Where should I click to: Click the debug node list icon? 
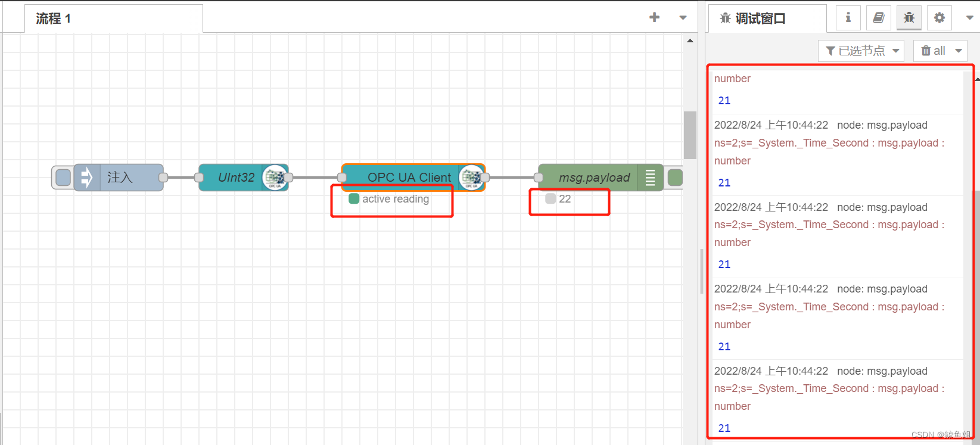pos(650,177)
